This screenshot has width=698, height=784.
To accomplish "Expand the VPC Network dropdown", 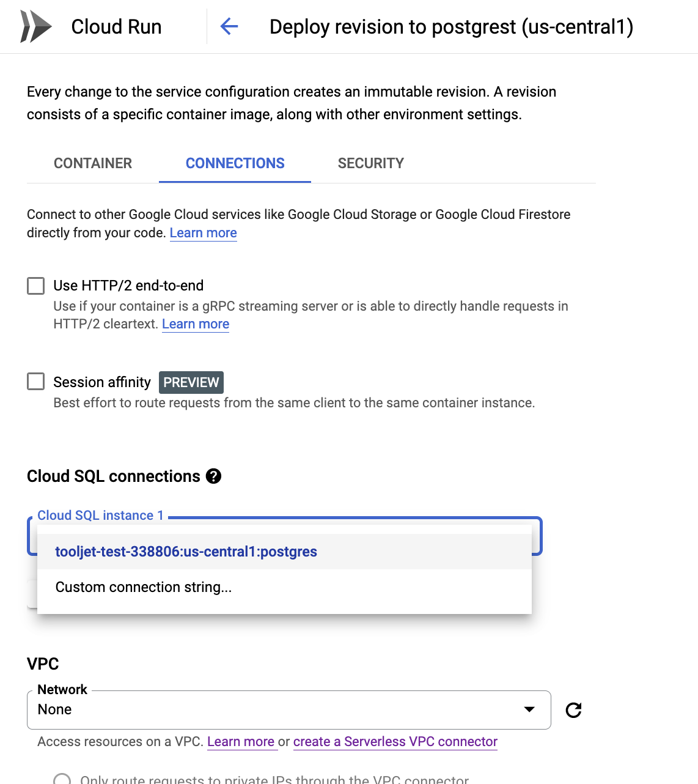I will pyautogui.click(x=288, y=710).
